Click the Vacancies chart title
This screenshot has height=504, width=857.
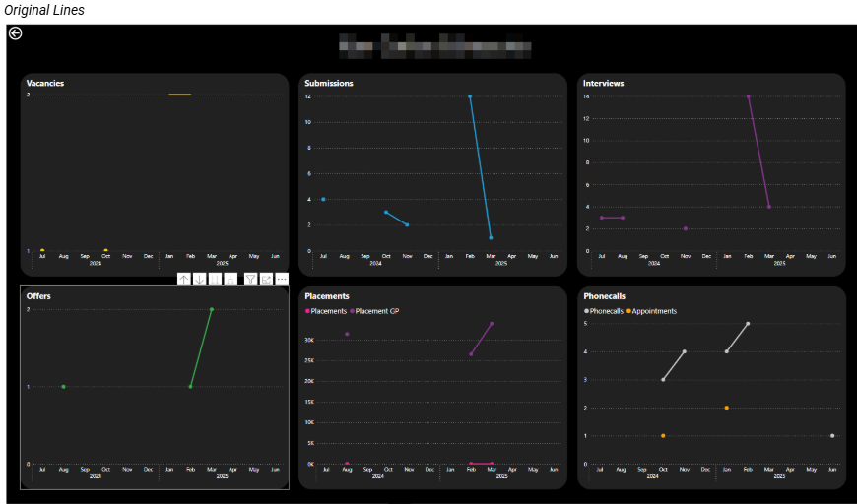[45, 83]
